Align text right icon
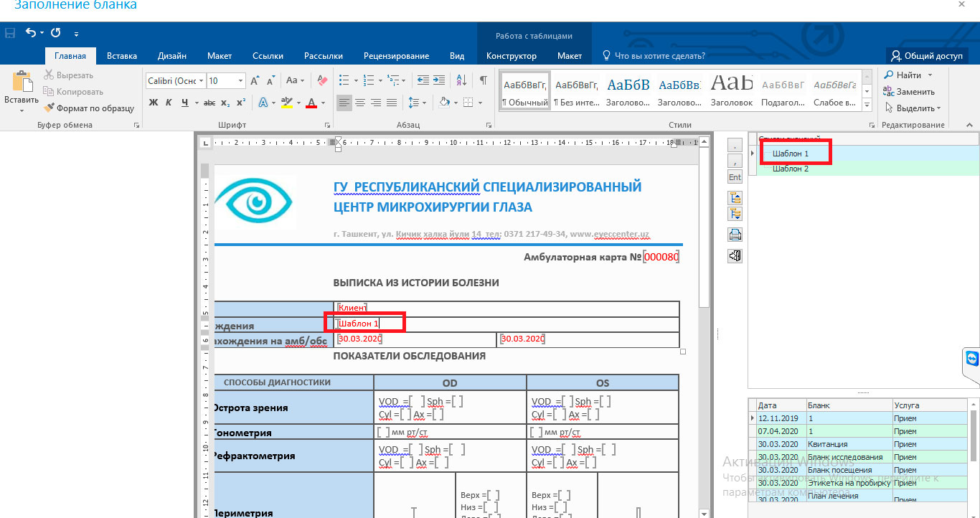 click(376, 103)
